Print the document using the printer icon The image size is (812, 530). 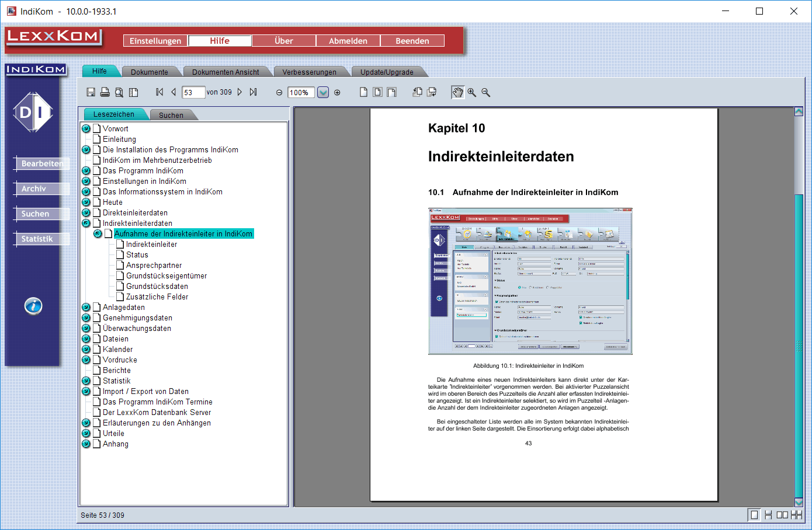105,92
